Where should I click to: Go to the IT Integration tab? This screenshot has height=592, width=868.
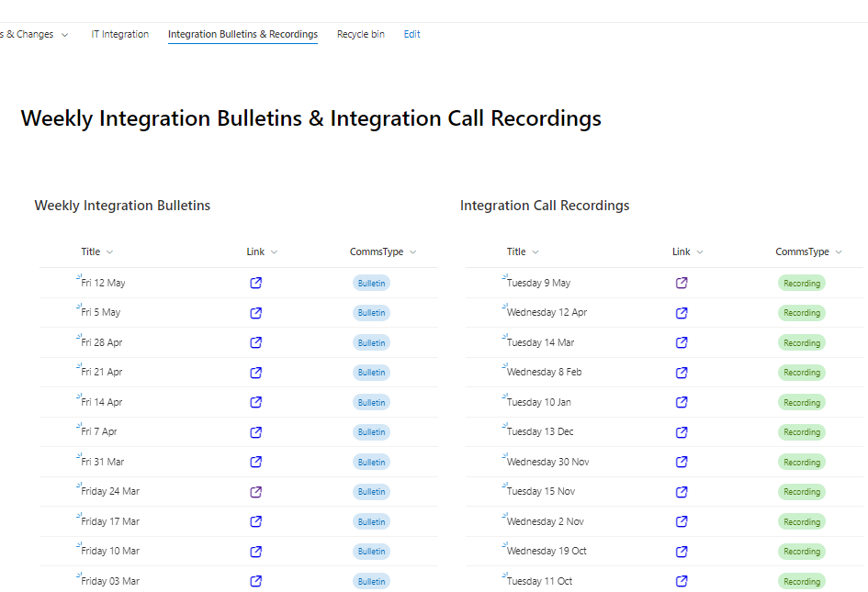point(119,35)
